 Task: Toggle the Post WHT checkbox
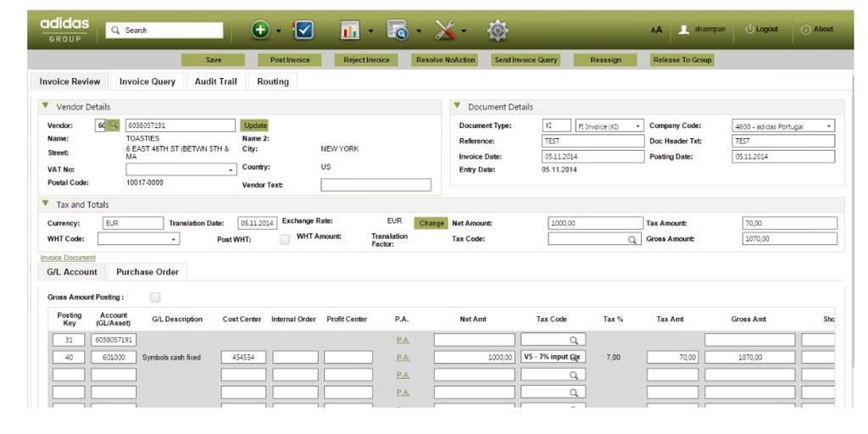click(x=285, y=240)
